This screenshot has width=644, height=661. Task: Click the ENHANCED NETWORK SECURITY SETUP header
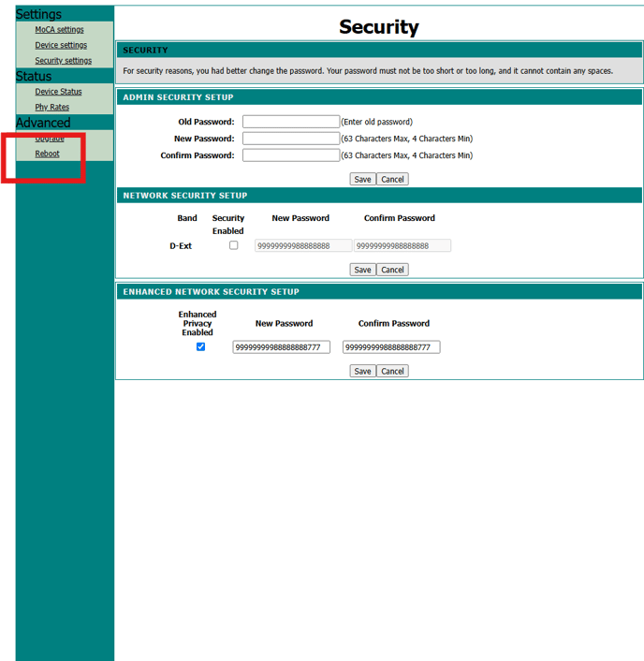tap(212, 292)
